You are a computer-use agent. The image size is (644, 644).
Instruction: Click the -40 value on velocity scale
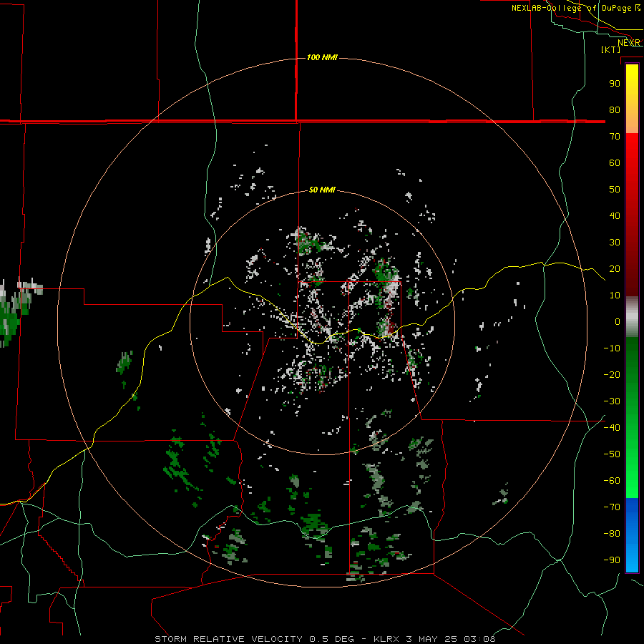point(612,428)
